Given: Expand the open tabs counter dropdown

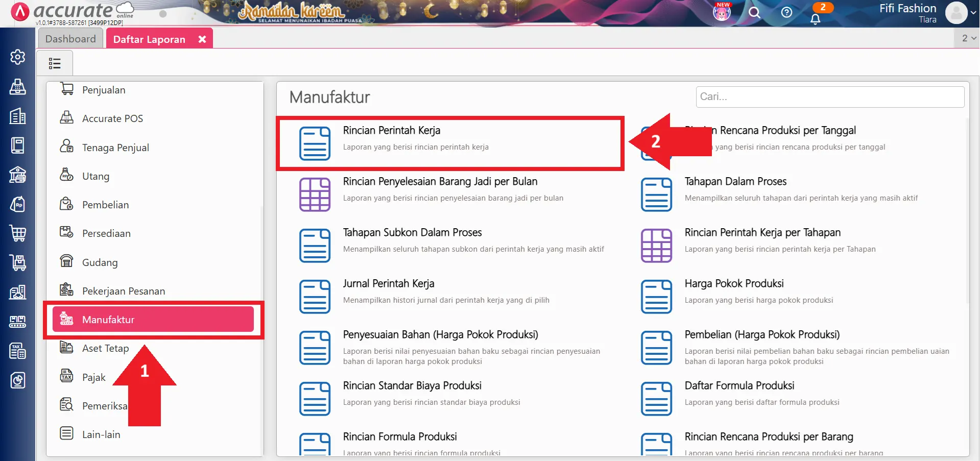Looking at the screenshot, I should [968, 38].
